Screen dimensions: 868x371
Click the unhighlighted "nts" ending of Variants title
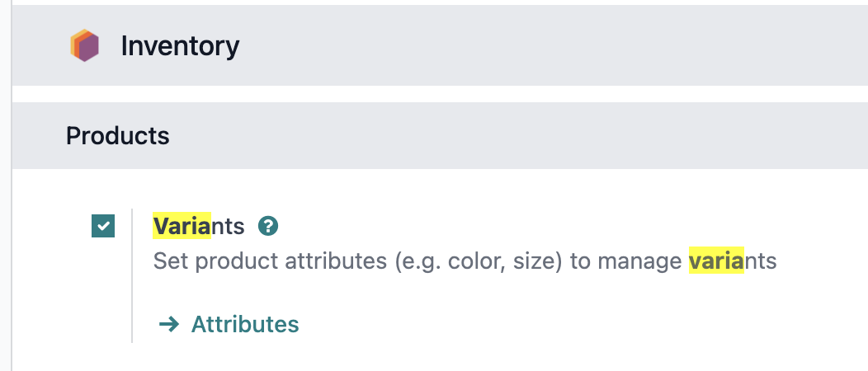tap(228, 226)
